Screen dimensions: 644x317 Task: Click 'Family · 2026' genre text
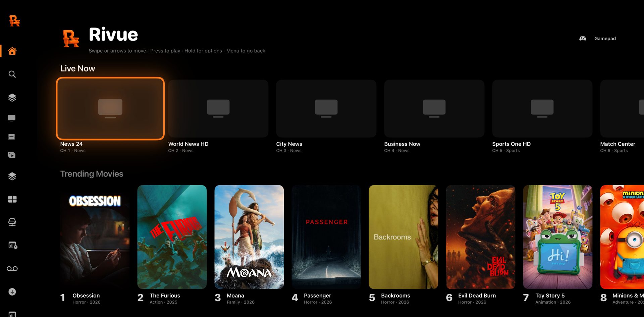point(240,302)
